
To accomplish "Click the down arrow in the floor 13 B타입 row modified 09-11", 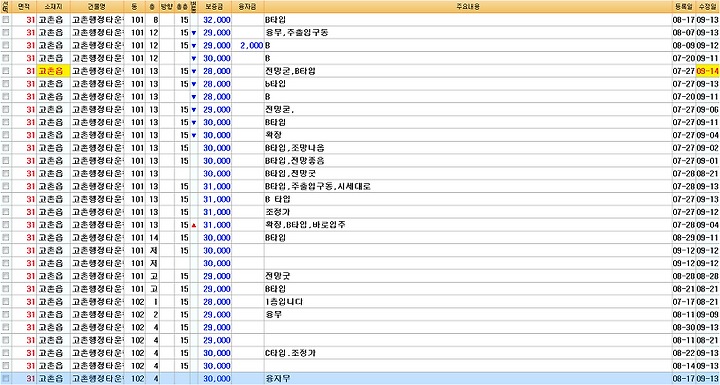I will point(193,123).
